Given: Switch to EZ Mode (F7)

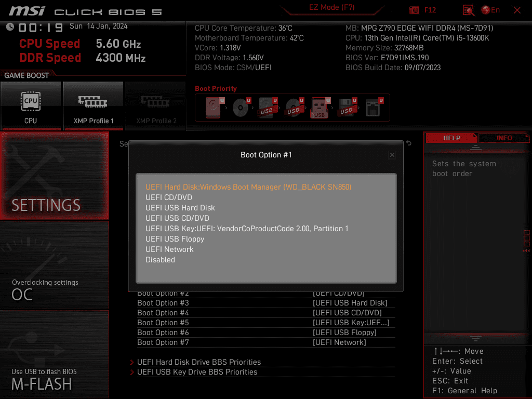Looking at the screenshot, I should click(x=331, y=7).
